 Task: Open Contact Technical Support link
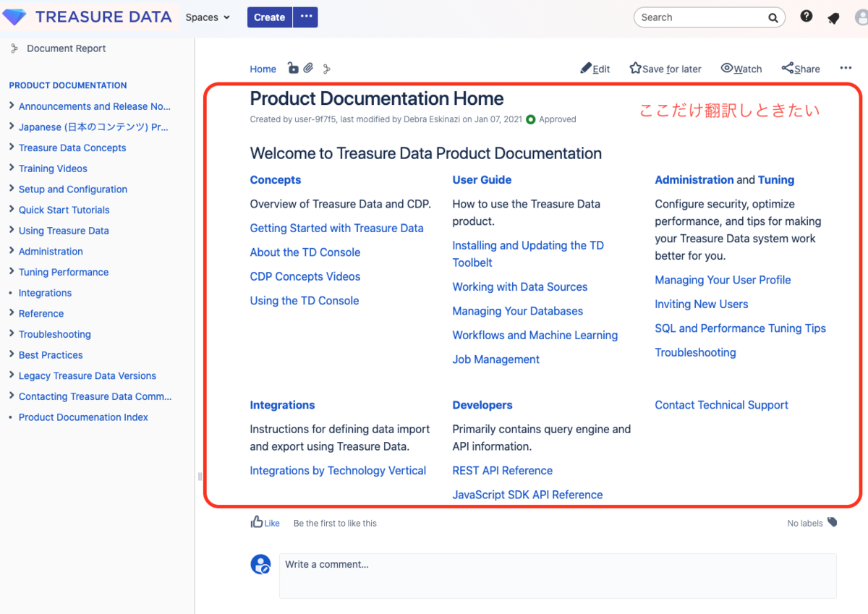tap(722, 406)
